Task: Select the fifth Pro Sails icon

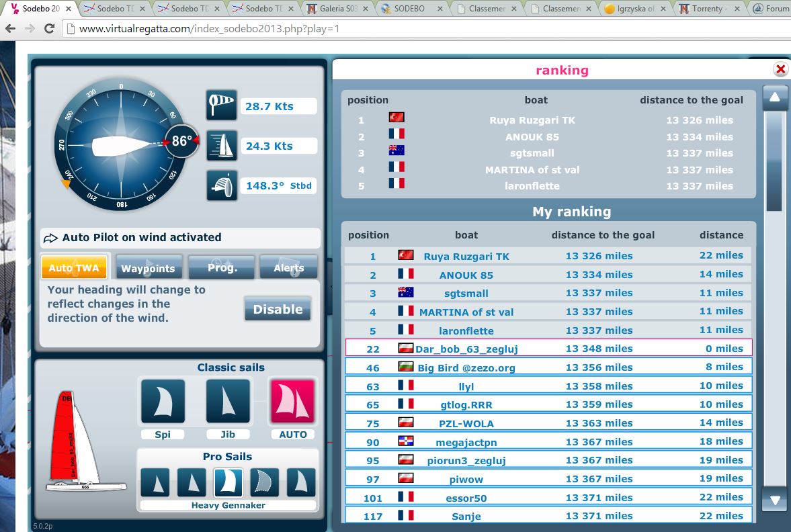Action: click(x=300, y=482)
